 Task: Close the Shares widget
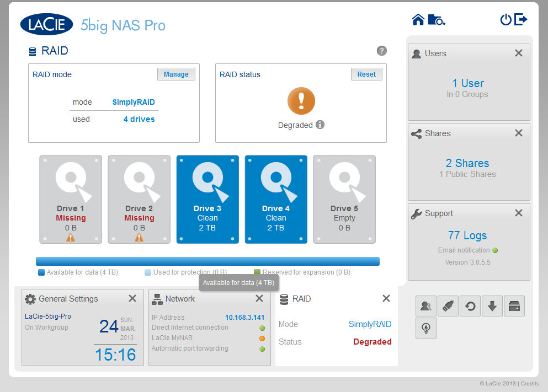tap(519, 133)
